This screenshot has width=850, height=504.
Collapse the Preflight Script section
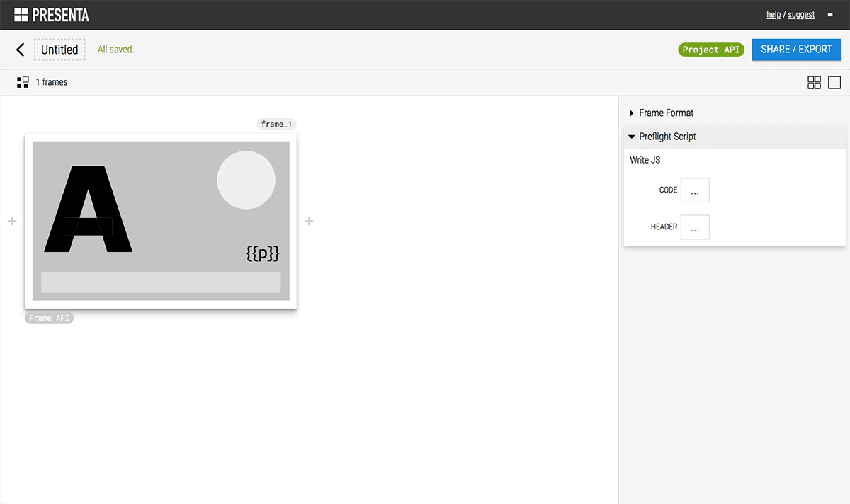[735, 137]
